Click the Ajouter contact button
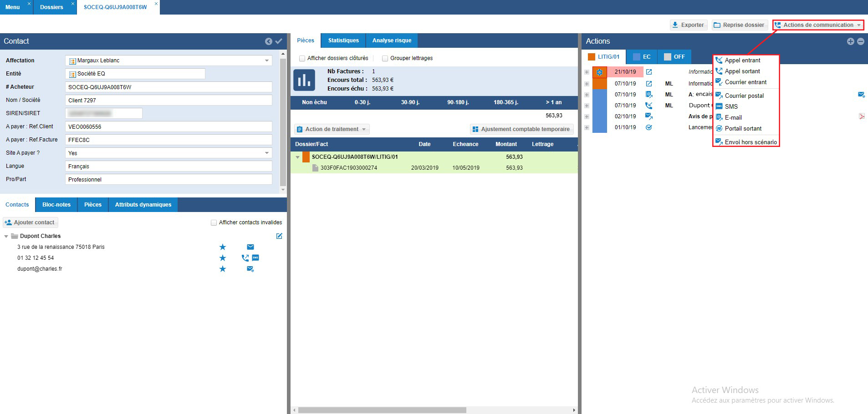 [x=30, y=222]
